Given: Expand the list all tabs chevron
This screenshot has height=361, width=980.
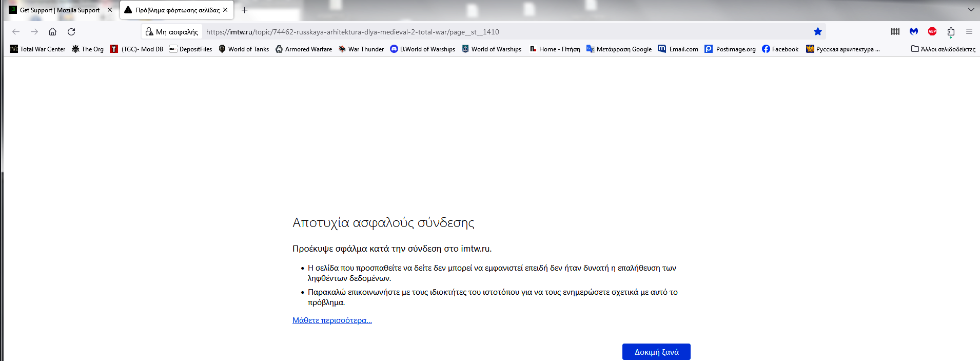Looking at the screenshot, I should tap(971, 10).
